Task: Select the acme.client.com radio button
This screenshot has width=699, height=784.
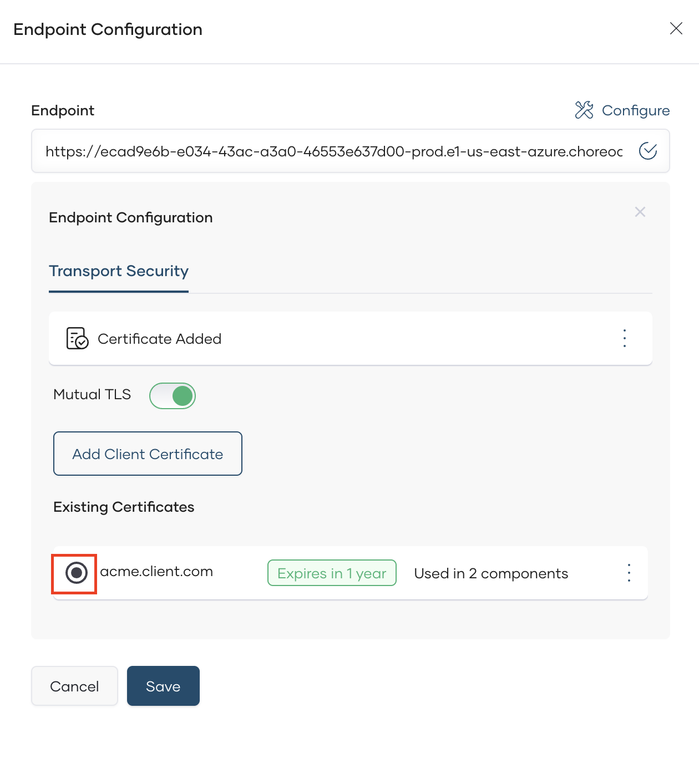Action: [x=77, y=573]
